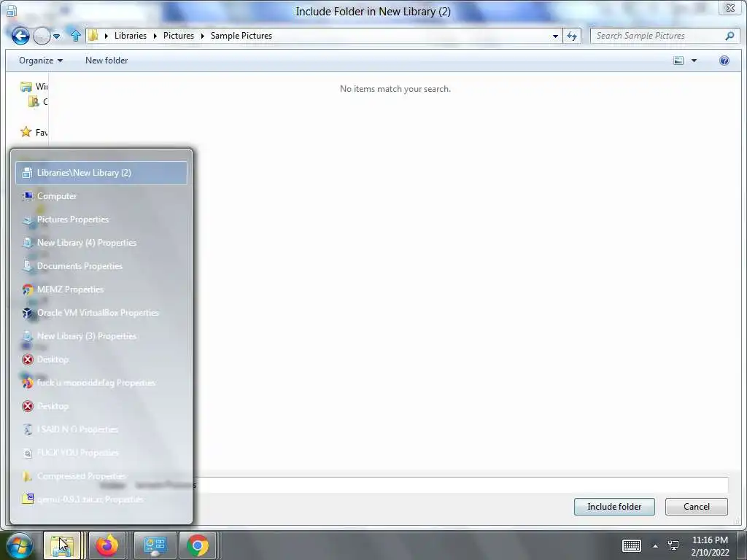
Task: Close the Include Folder dialog window
Action: pos(729,8)
